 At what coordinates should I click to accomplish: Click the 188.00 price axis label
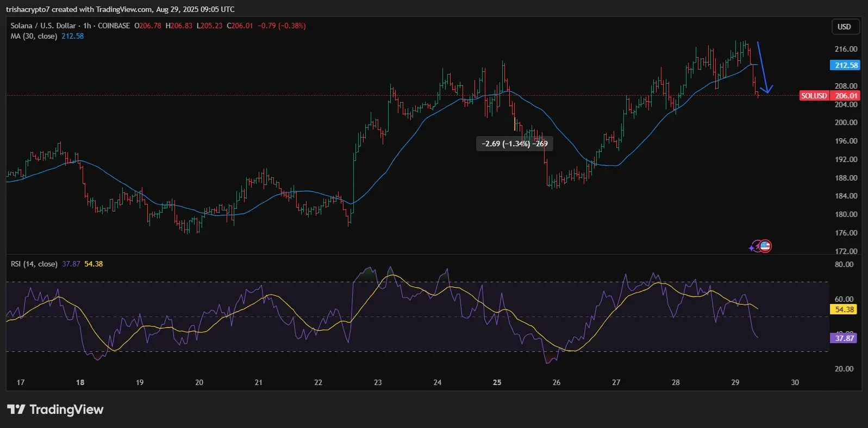click(846, 178)
